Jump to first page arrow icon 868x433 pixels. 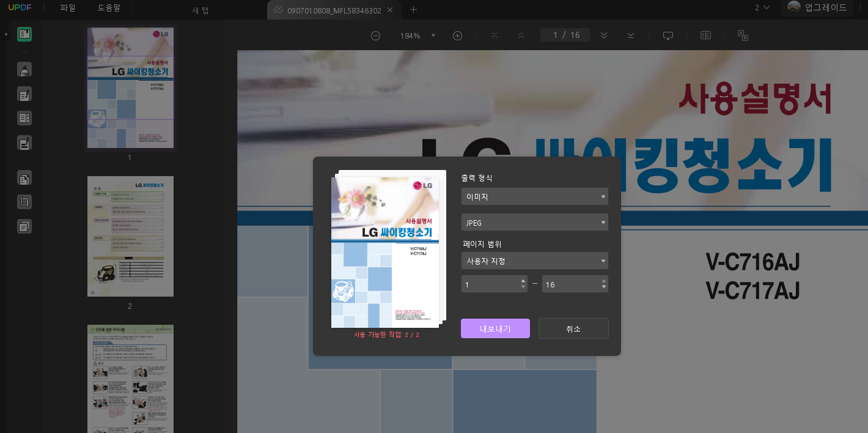(x=495, y=35)
